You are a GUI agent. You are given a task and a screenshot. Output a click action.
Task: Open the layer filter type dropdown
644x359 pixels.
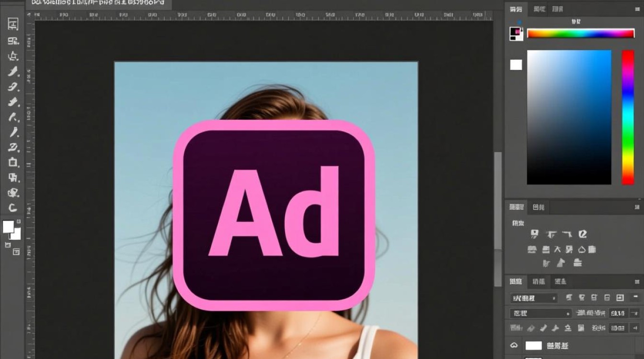[x=533, y=298]
